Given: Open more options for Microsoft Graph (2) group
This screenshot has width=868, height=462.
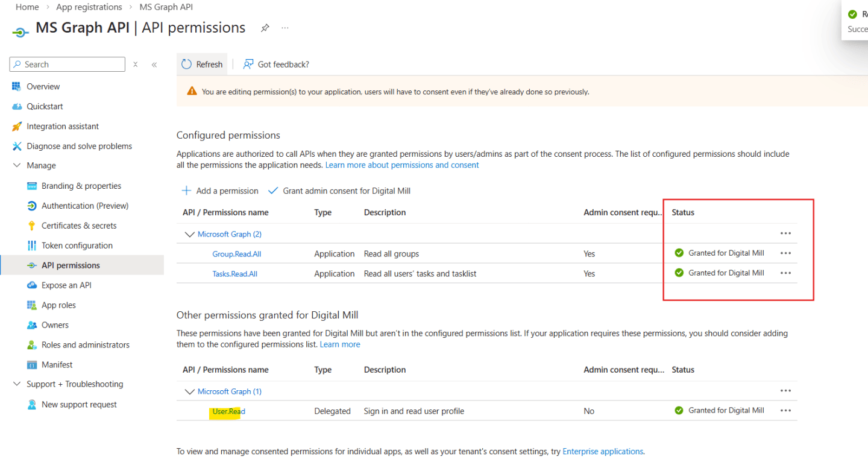Looking at the screenshot, I should point(785,233).
